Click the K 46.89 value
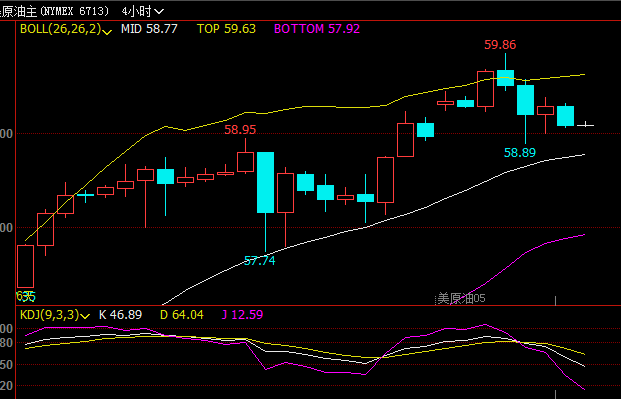 point(120,315)
